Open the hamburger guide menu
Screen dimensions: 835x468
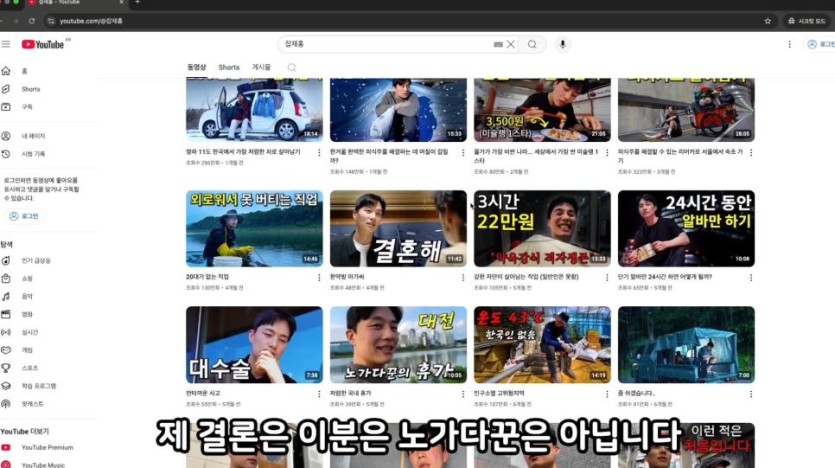click(6, 44)
